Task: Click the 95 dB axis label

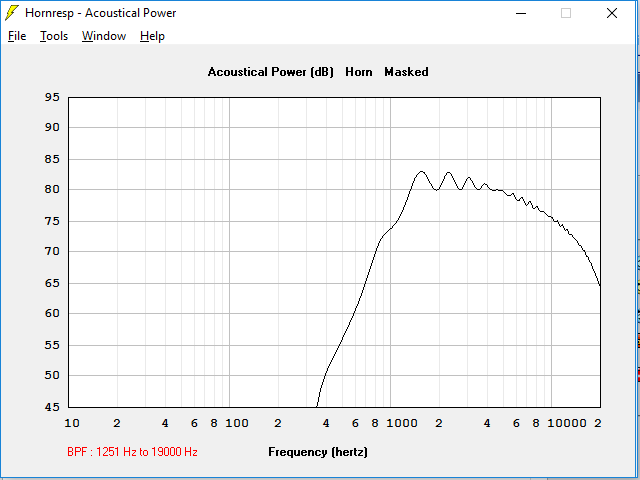Action: (52, 97)
